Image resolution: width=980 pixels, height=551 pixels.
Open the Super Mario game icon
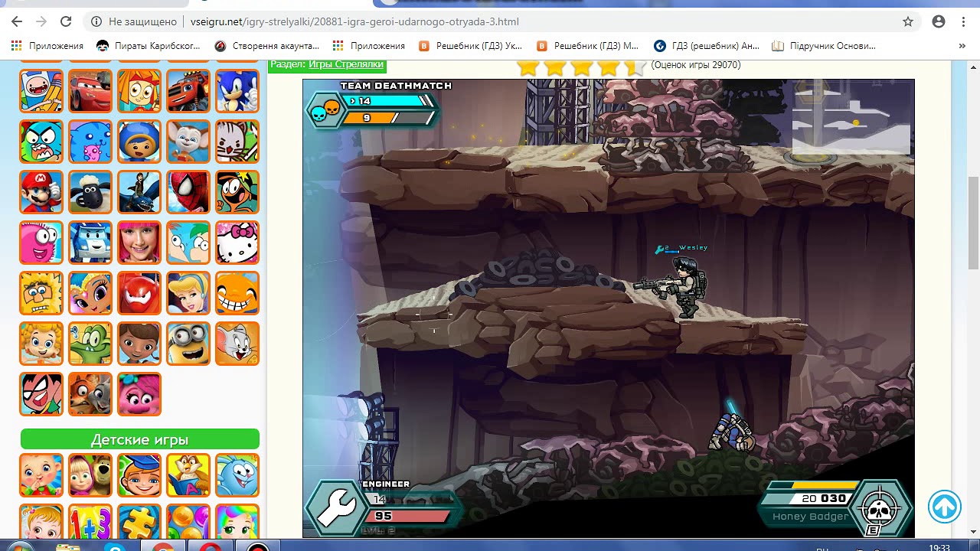41,191
